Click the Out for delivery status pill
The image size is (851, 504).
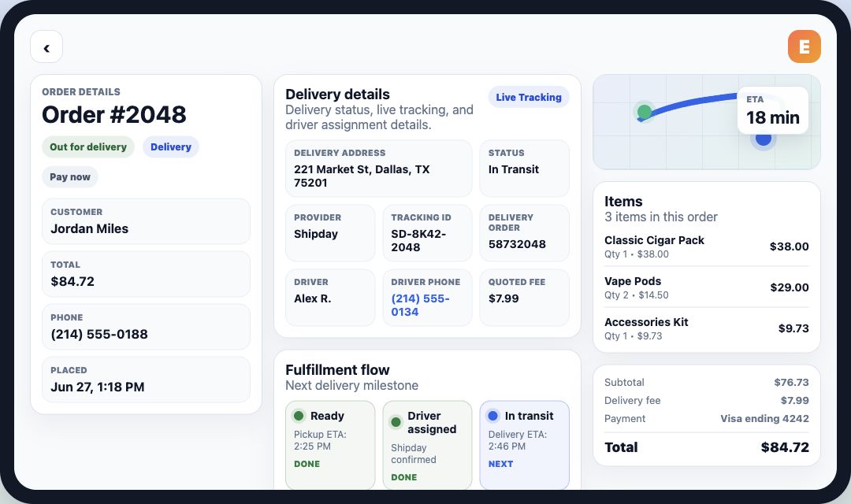tap(88, 147)
